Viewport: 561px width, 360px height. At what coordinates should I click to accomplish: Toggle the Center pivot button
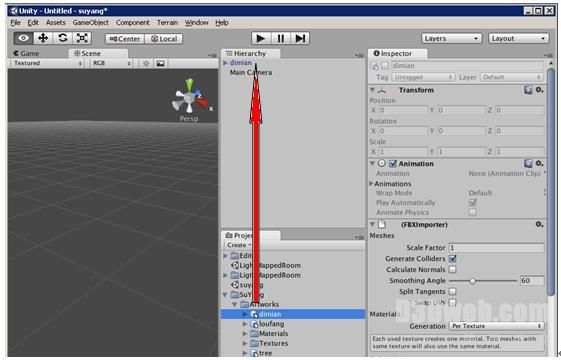[x=125, y=39]
